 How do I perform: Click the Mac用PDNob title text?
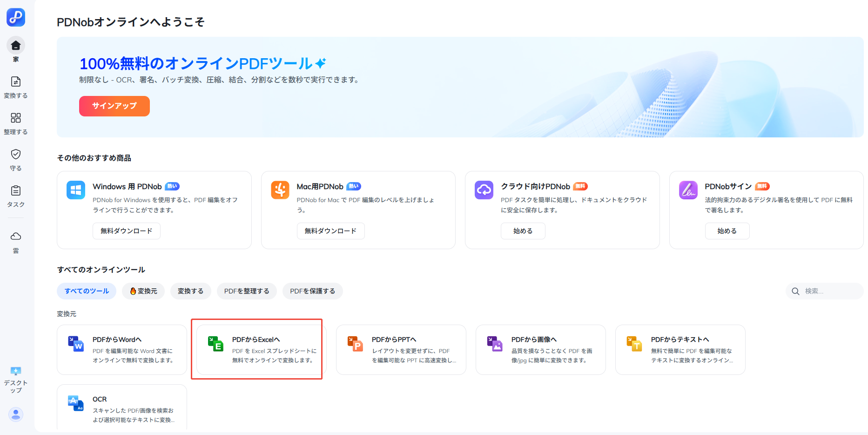[320, 186]
